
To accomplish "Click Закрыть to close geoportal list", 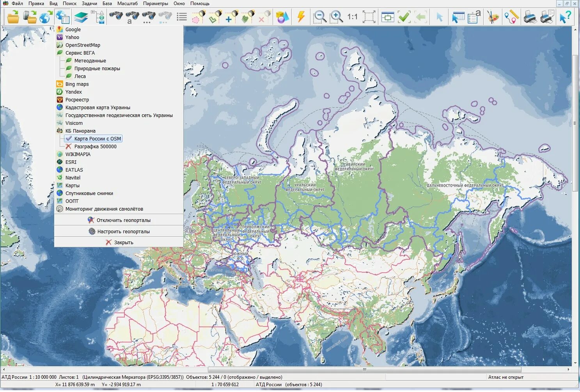I will [119, 242].
